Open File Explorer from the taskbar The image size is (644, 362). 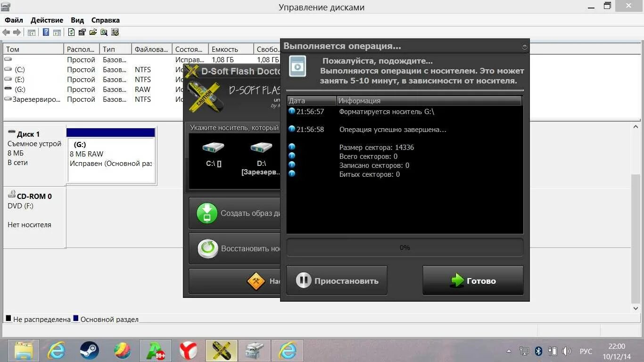tap(24, 350)
